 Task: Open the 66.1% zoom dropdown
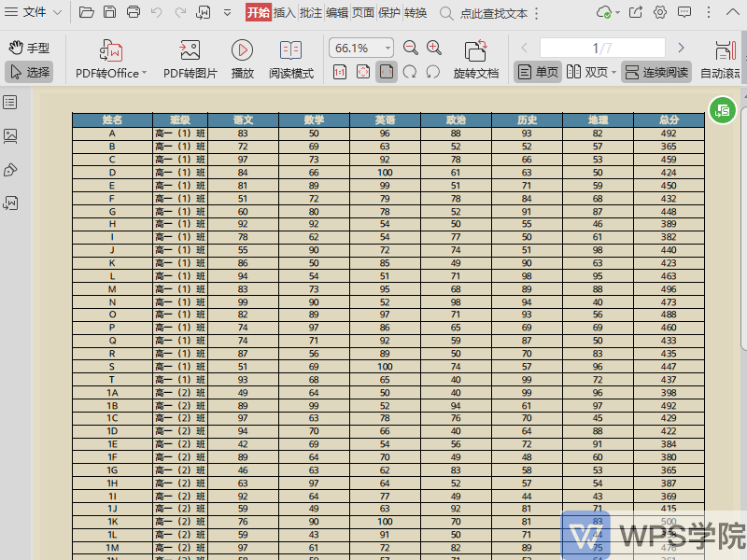click(388, 48)
